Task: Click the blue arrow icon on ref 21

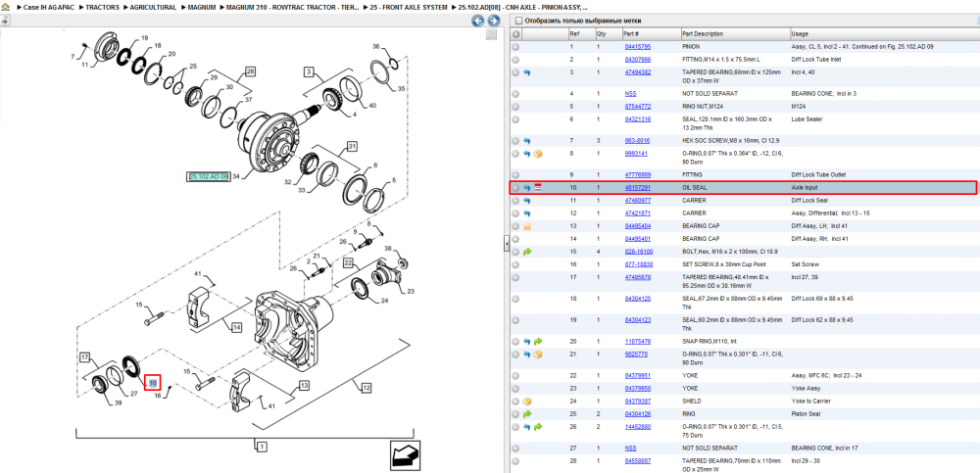Action: tap(527, 355)
